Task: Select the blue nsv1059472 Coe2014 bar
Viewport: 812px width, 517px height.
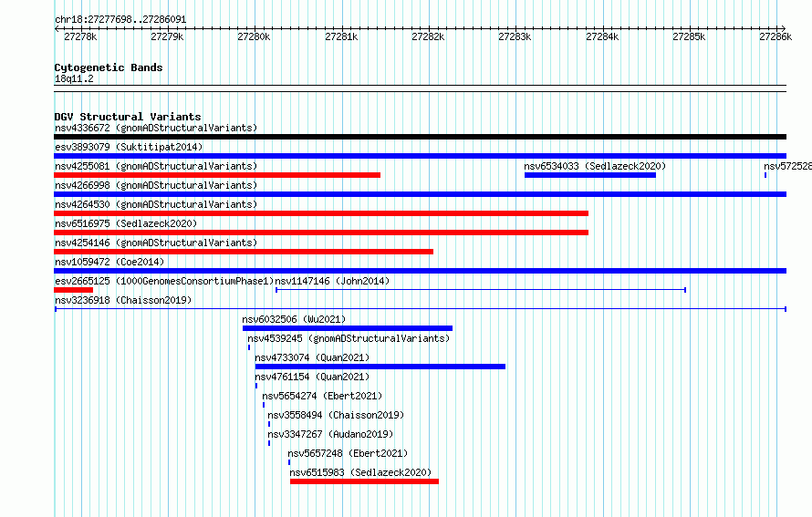Action: point(420,271)
